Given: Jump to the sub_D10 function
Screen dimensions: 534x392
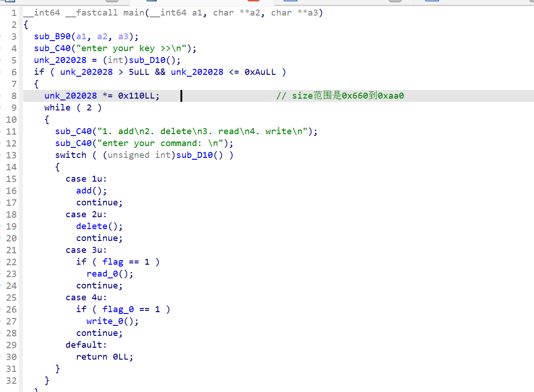Looking at the screenshot, I should (x=146, y=60).
